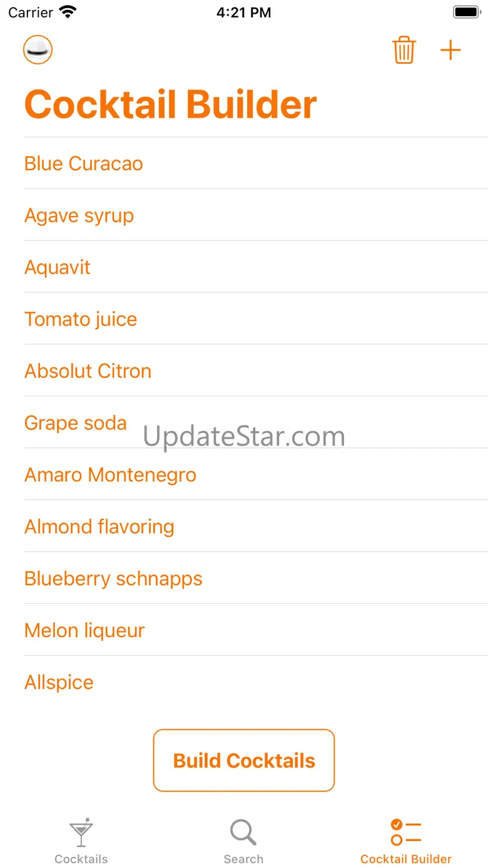Image resolution: width=488 pixels, height=868 pixels.
Task: Tap the white hat profile icon
Action: (x=38, y=50)
